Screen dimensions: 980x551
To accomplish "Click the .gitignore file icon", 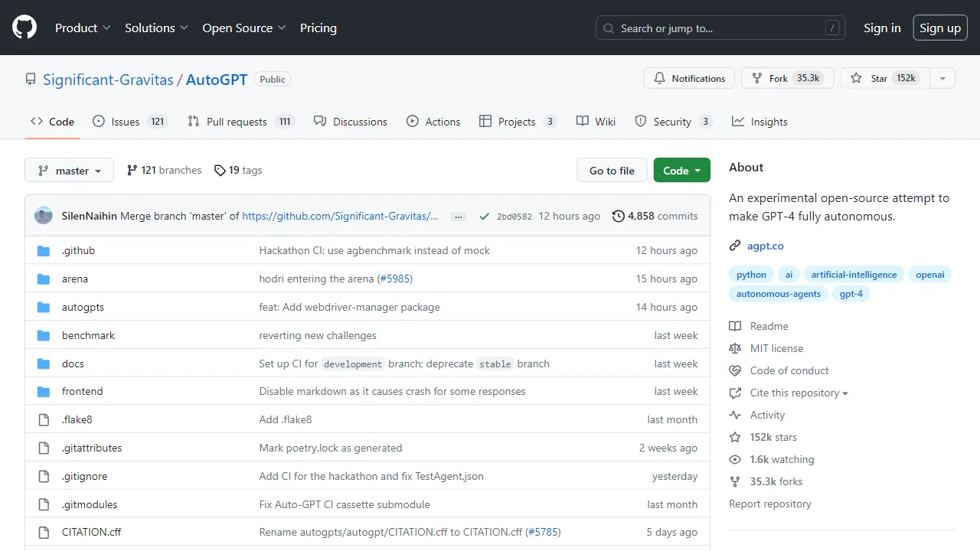I will pos(44,476).
